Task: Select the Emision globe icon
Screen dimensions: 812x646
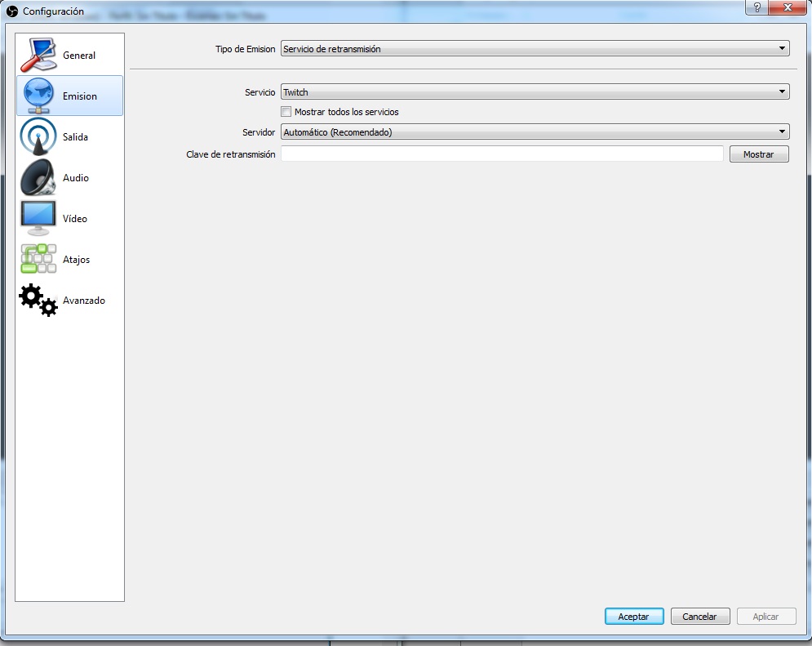Action: 38,96
